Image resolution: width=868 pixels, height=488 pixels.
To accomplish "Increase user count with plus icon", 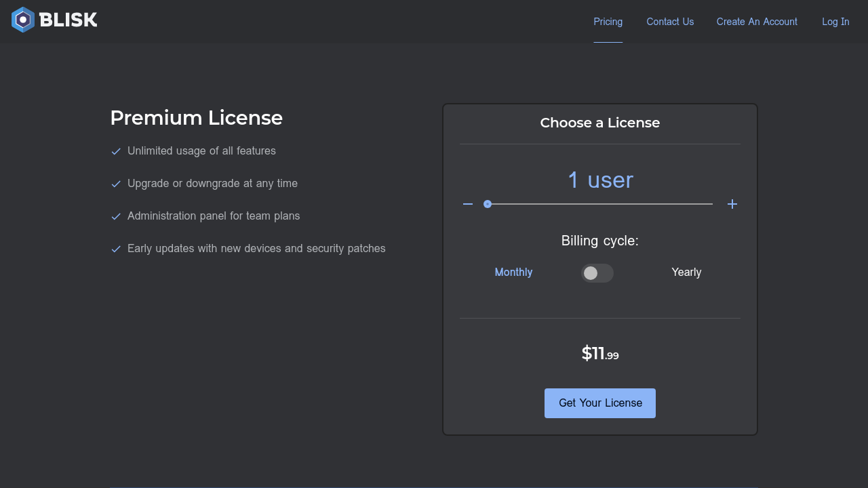I will point(732,204).
